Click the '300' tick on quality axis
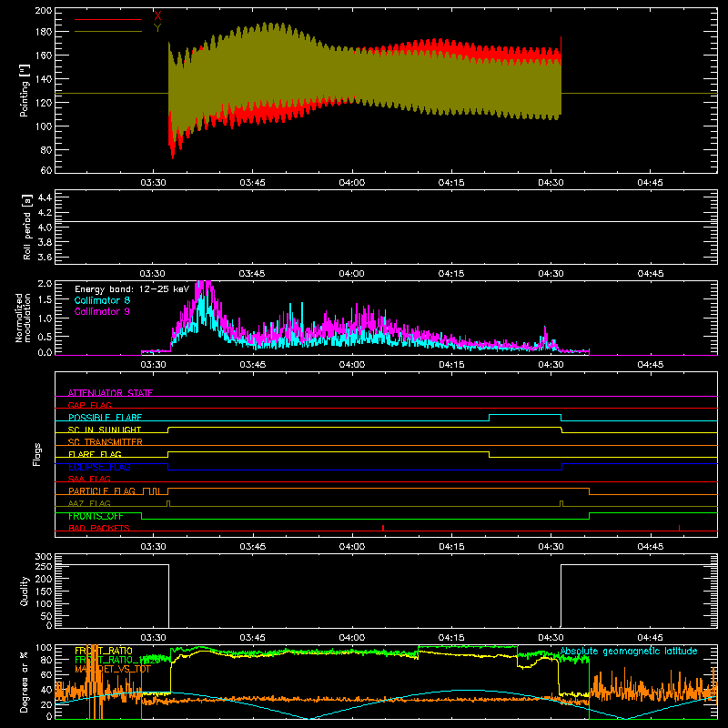This screenshot has width=728, height=728. tap(44, 557)
